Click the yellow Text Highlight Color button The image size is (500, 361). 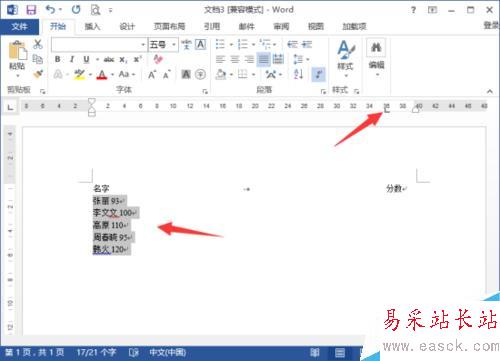pyautogui.click(x=79, y=74)
